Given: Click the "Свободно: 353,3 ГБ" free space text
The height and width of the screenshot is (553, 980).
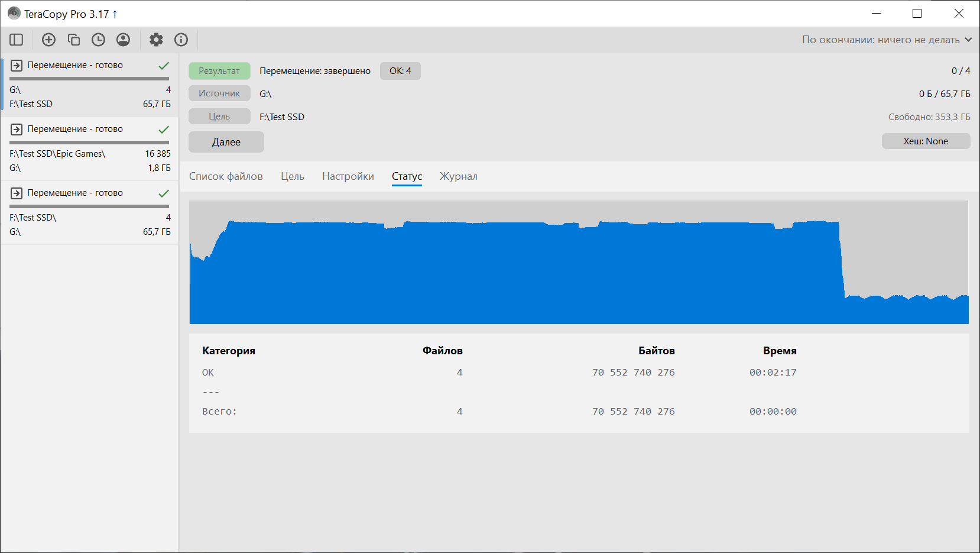Looking at the screenshot, I should tap(929, 117).
